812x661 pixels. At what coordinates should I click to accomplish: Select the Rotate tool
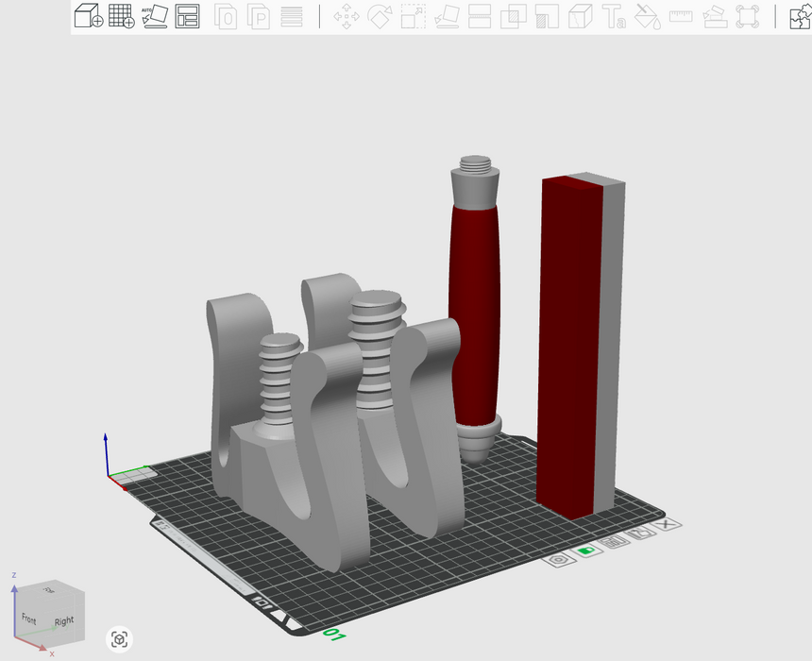tap(380, 16)
